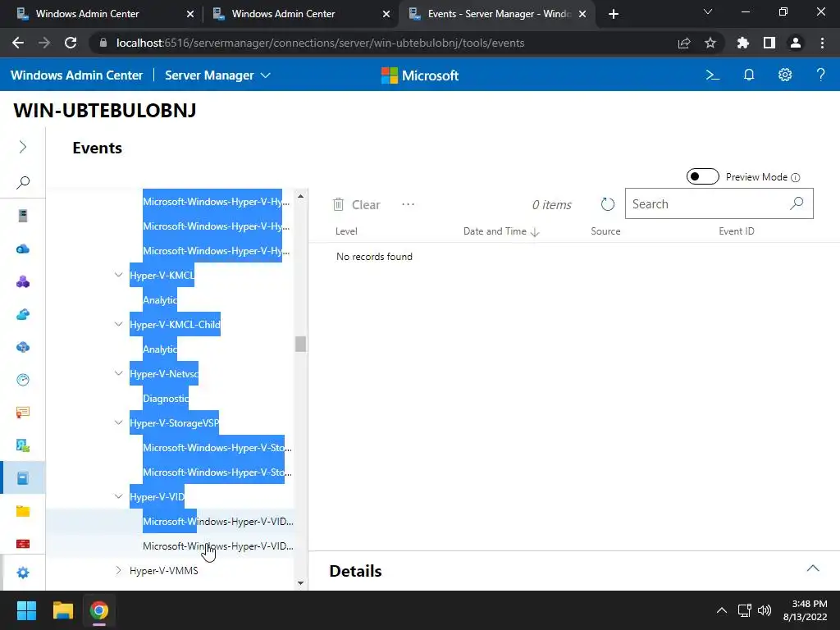Sort by the Level column header
The height and width of the screenshot is (630, 840).
tap(346, 231)
